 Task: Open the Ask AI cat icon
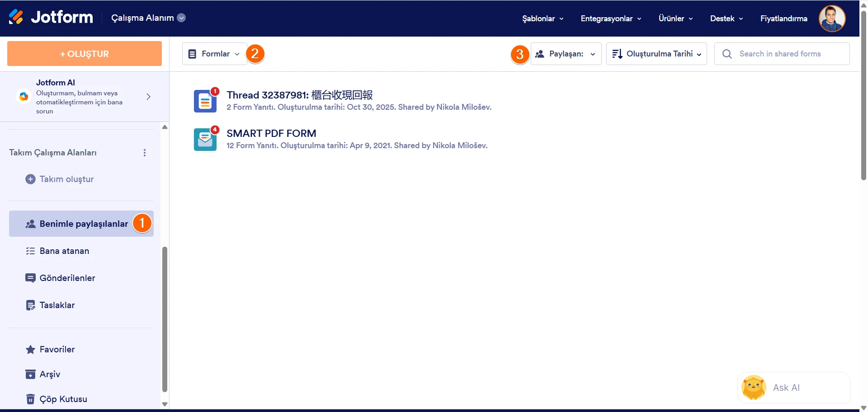pyautogui.click(x=753, y=387)
